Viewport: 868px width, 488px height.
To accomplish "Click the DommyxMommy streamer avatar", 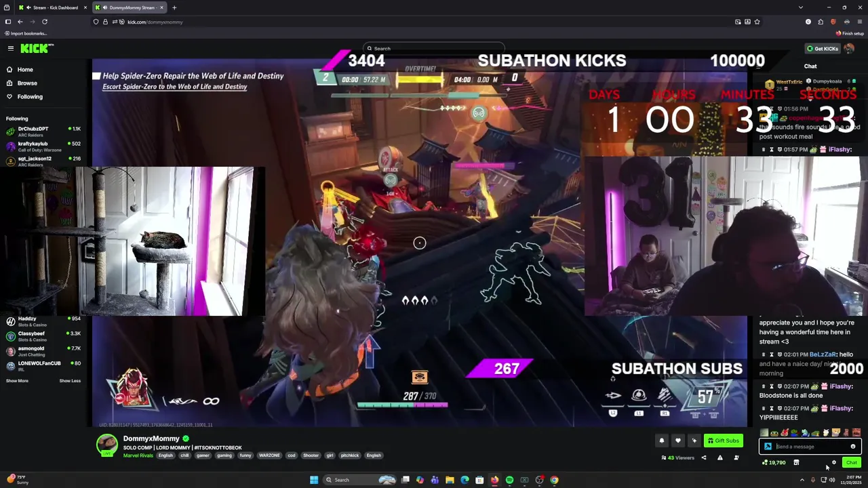I will [x=106, y=445].
